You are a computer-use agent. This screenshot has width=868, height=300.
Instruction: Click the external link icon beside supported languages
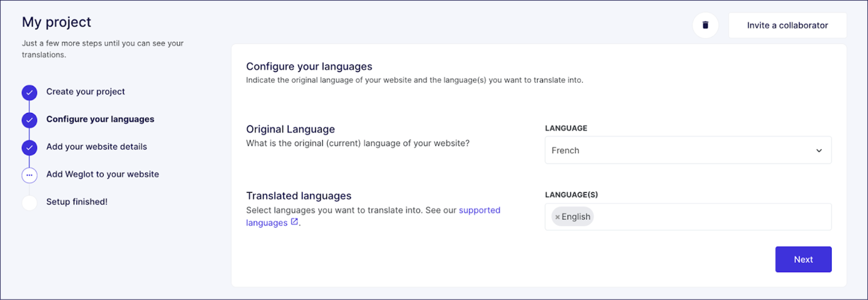294,222
